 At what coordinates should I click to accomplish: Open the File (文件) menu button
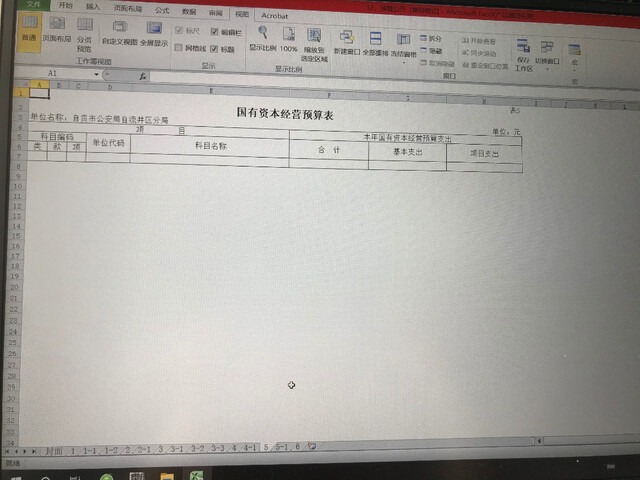[x=32, y=5]
